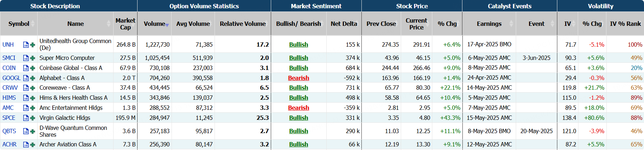Click the Bearish link in AMC row
The height and width of the screenshot is (150, 644).
coord(298,108)
